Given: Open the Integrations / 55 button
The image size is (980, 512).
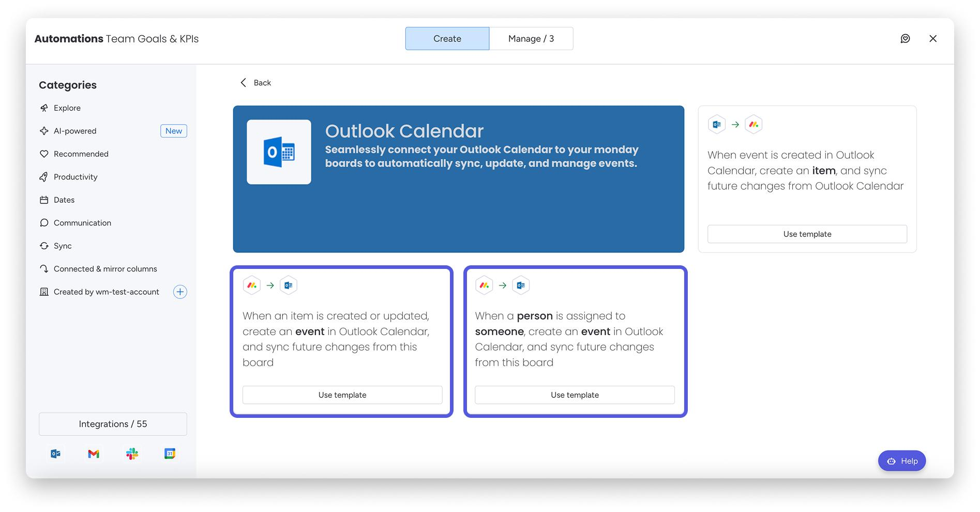Looking at the screenshot, I should pos(113,424).
